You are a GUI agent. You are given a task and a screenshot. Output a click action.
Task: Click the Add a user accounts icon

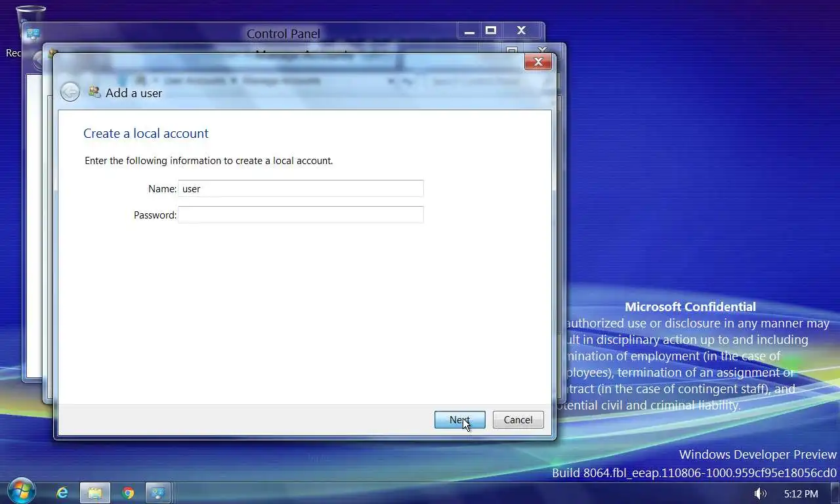(x=94, y=93)
